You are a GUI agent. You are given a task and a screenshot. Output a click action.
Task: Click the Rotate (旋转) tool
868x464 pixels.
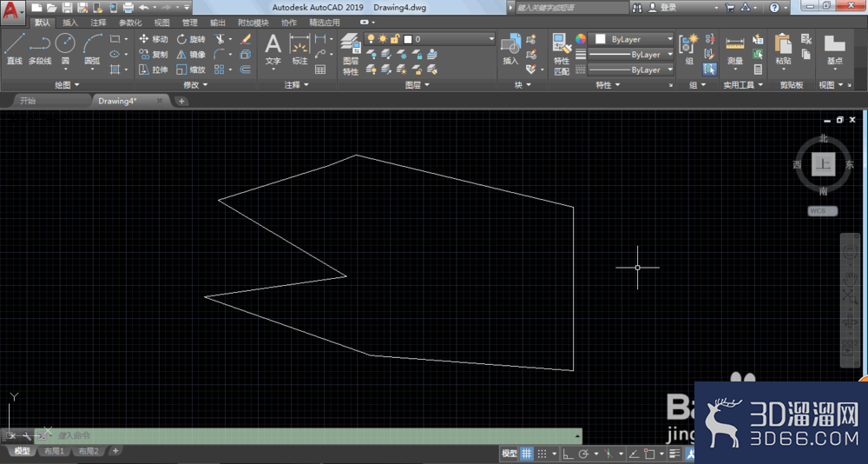tap(191, 39)
